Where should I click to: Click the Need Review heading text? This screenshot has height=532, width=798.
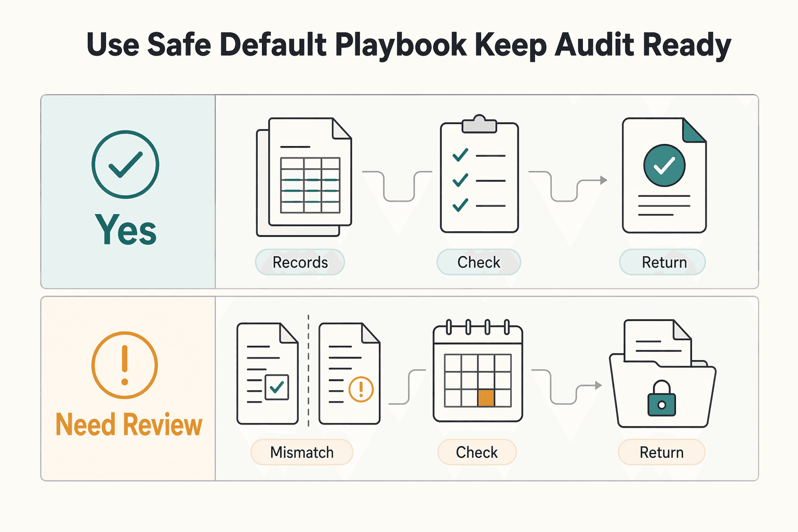point(129,424)
